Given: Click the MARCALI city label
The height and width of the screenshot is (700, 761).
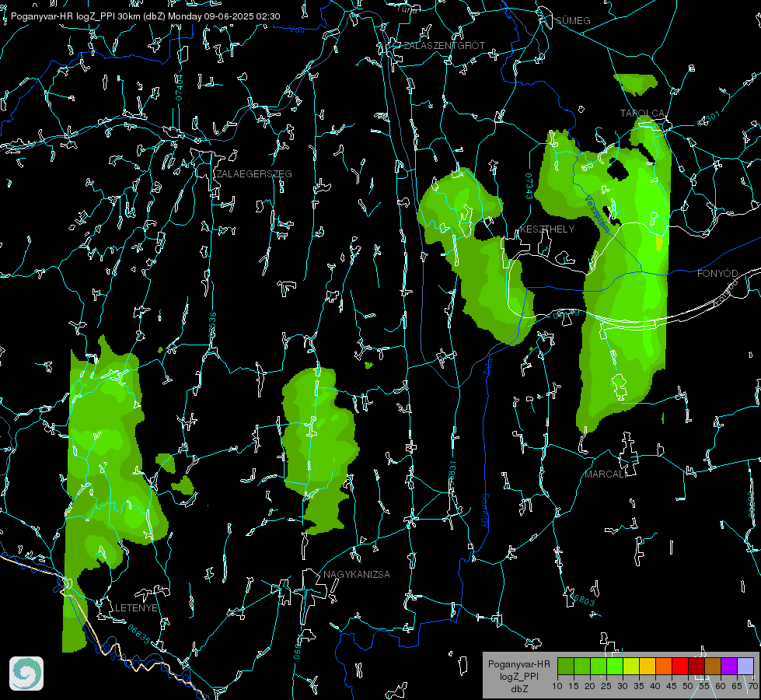Looking at the screenshot, I should [x=606, y=474].
